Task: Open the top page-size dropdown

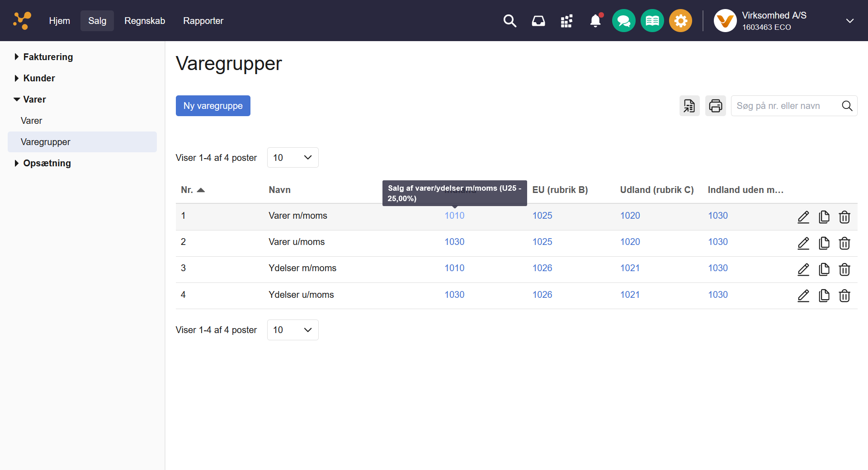Action: (292, 158)
